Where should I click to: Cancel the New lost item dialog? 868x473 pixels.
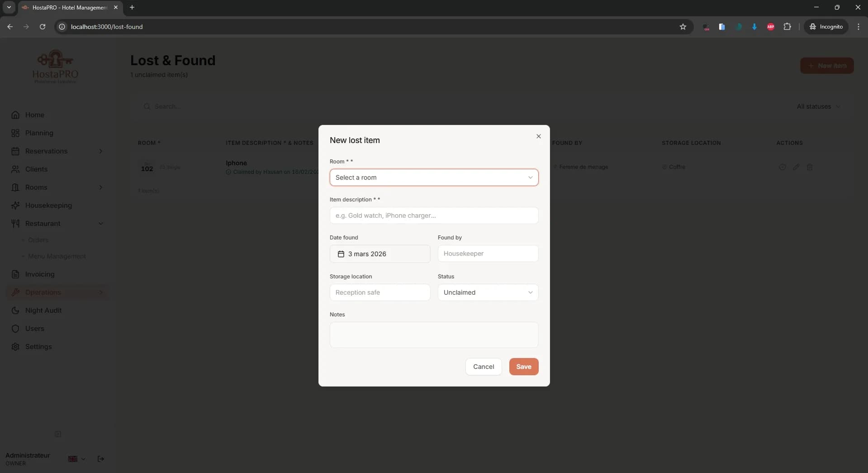483,366
